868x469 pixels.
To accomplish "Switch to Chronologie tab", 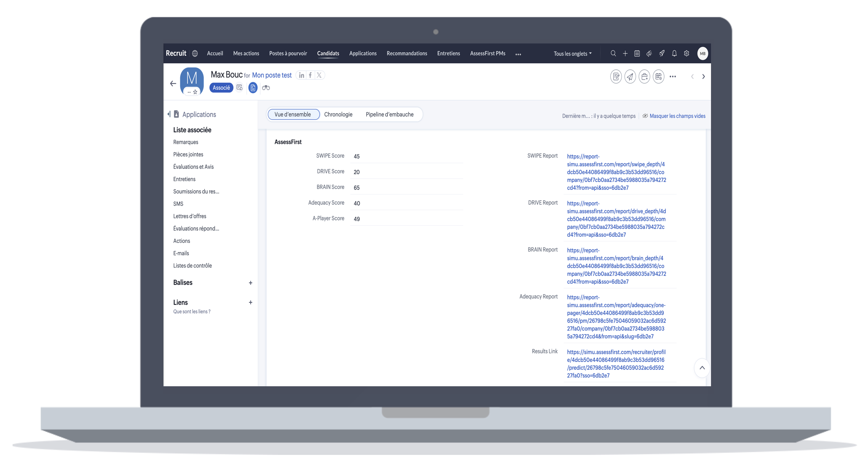I will pos(338,114).
